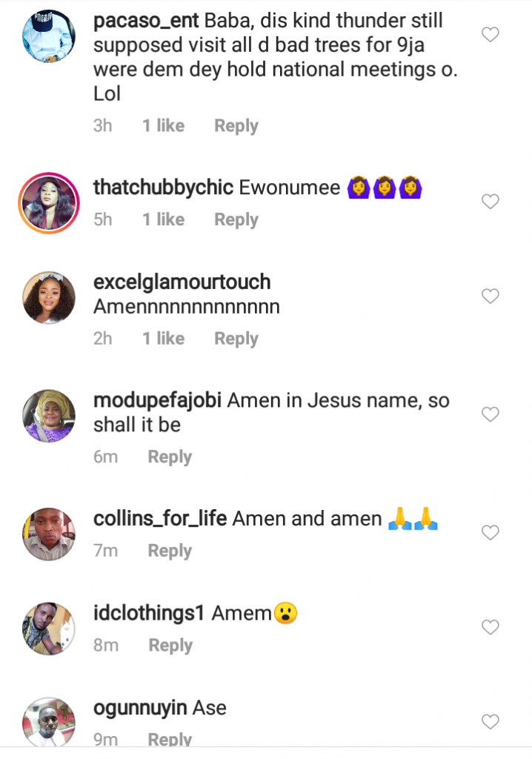The height and width of the screenshot is (759, 532).
Task: Tap the heart next to idclothings1's comment
Action: (x=491, y=627)
